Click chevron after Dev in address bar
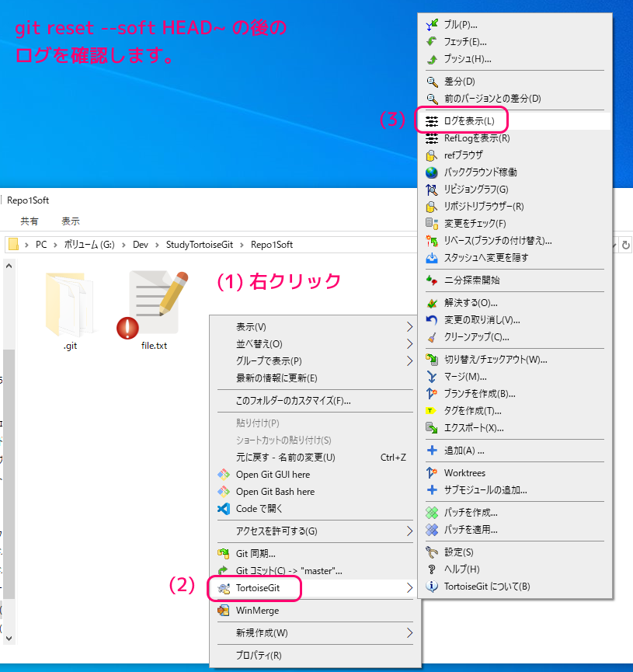633x672 pixels. point(158,245)
